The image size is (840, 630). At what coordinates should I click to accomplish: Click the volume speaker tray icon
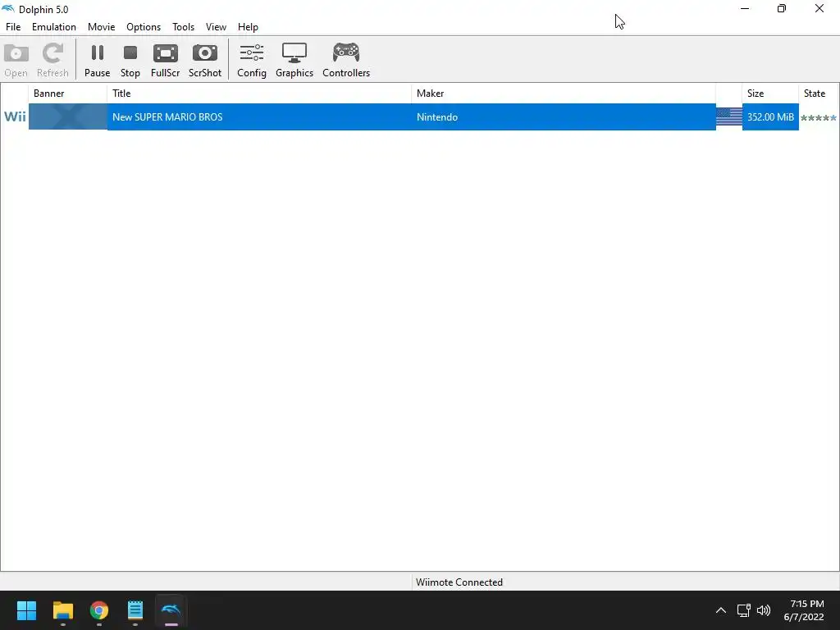(x=764, y=610)
